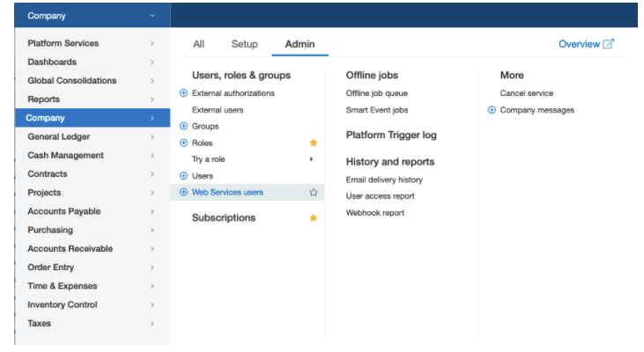Expand Taxes chevron
Screen dimensions: 644x352
(x=152, y=323)
